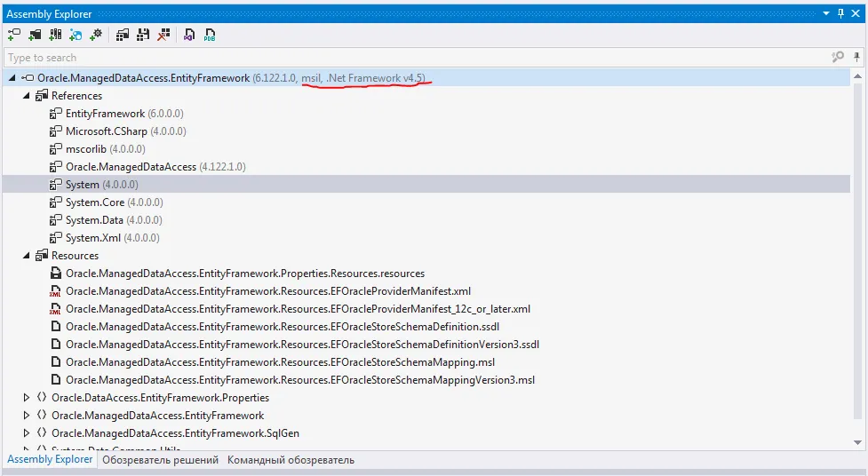Click the Resources folder icon
868x476 pixels.
[42, 255]
